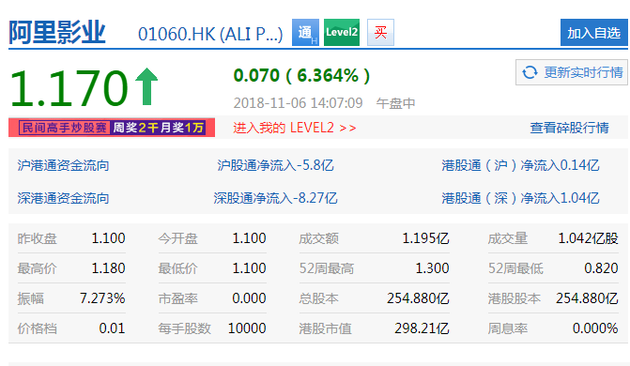
Task: Add stock via 加入自选 button
Action: 594,33
